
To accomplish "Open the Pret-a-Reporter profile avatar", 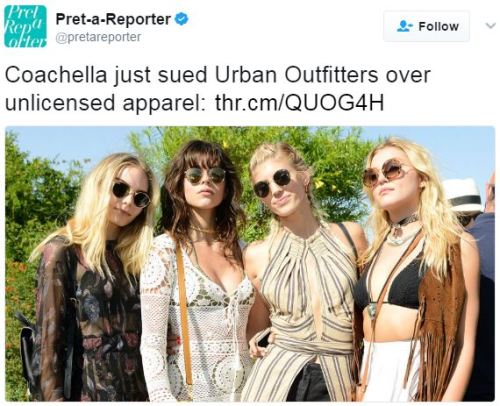I will click(25, 26).
